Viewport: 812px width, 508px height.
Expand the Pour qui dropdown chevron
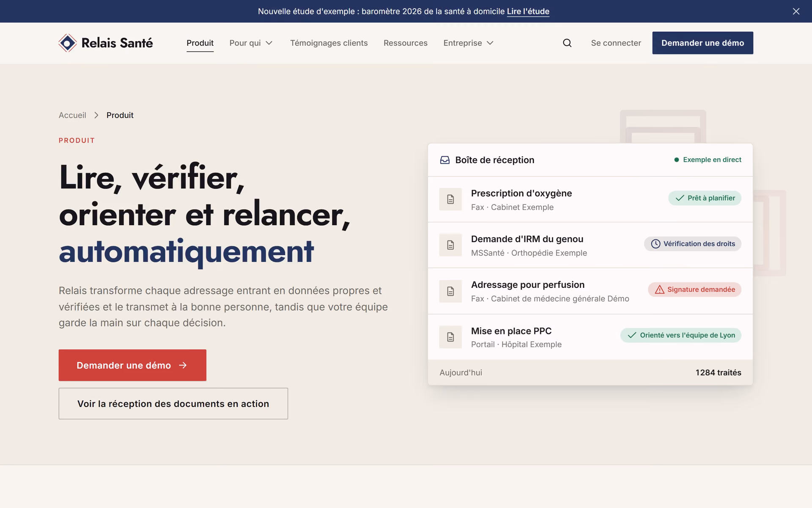[269, 43]
